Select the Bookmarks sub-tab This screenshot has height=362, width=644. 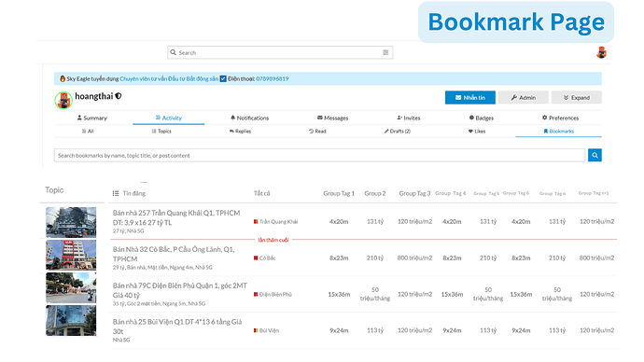click(x=558, y=132)
